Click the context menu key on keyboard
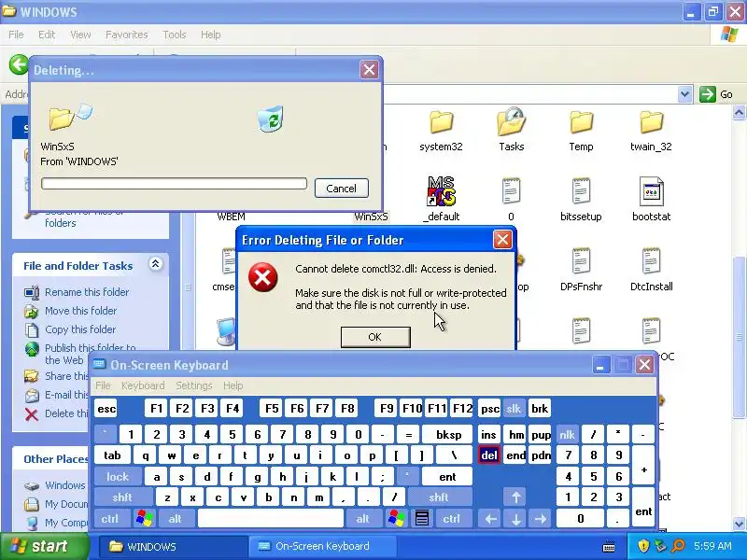This screenshot has height=560, width=747. 422,518
